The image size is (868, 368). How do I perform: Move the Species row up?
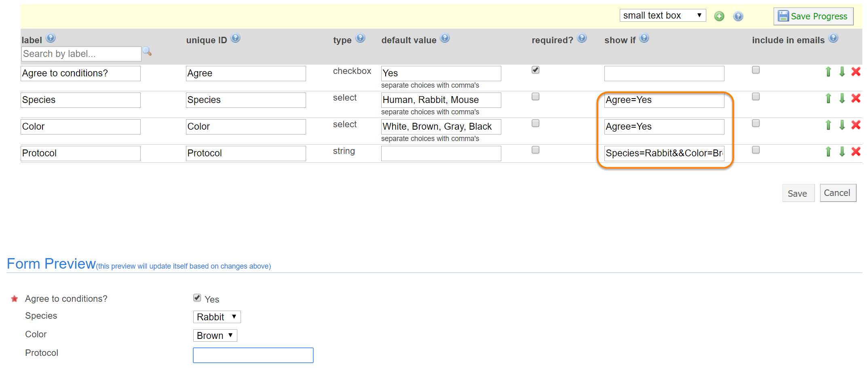[828, 98]
